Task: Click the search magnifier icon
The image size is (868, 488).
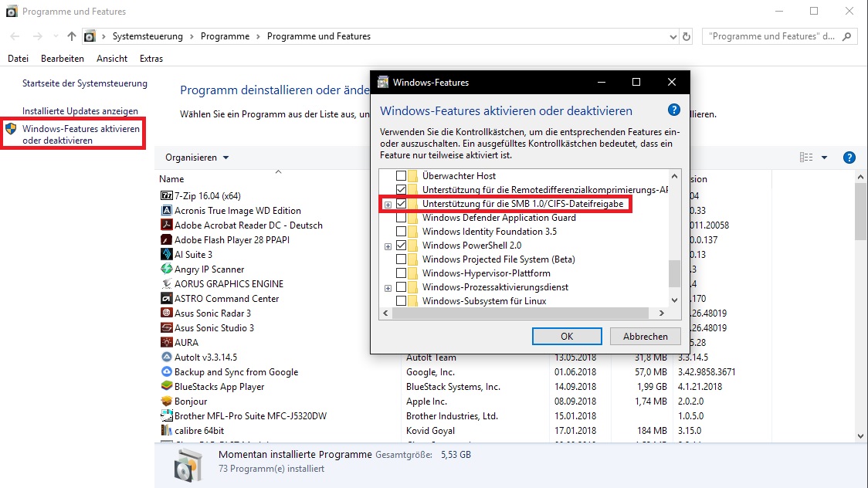Action: tap(846, 36)
